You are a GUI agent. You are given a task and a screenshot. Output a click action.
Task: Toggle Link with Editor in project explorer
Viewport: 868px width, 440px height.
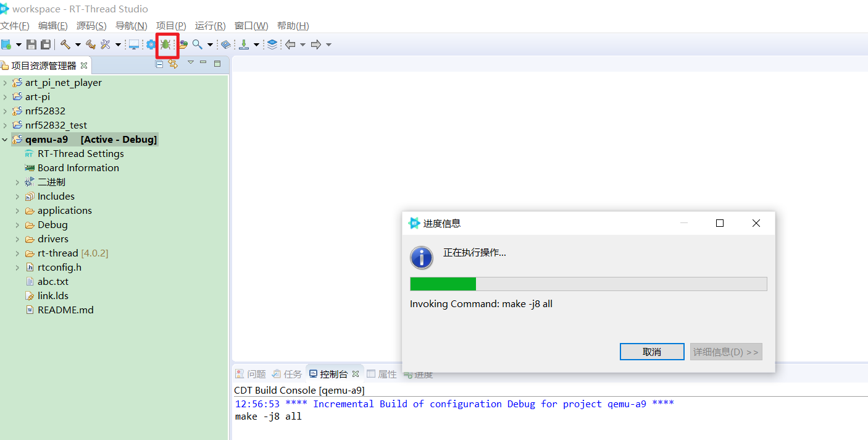point(173,64)
